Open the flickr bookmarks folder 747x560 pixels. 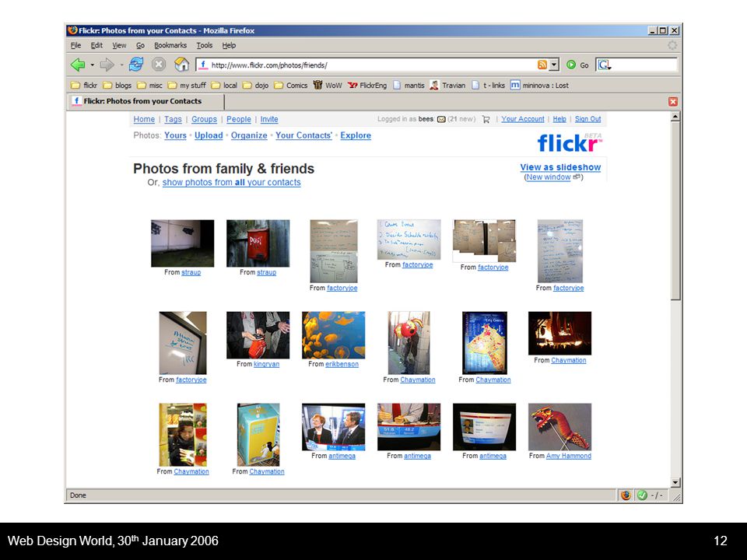84,86
